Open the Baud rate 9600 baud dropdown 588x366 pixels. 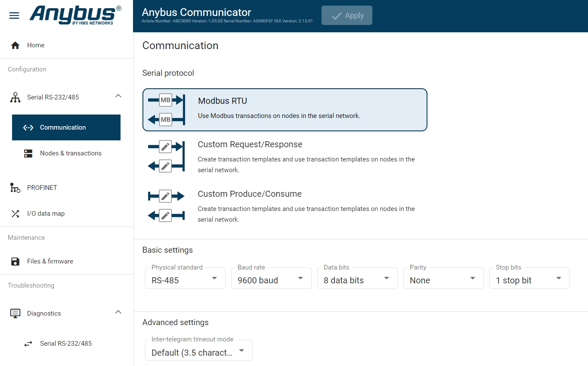271,278
